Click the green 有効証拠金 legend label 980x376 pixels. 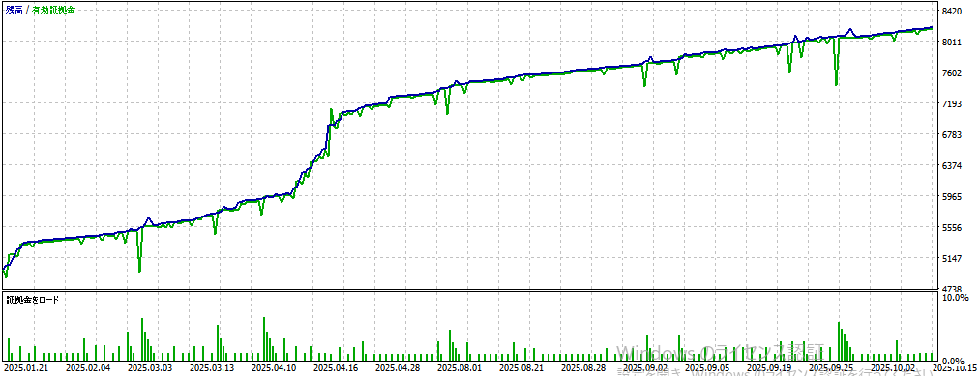tap(53, 11)
